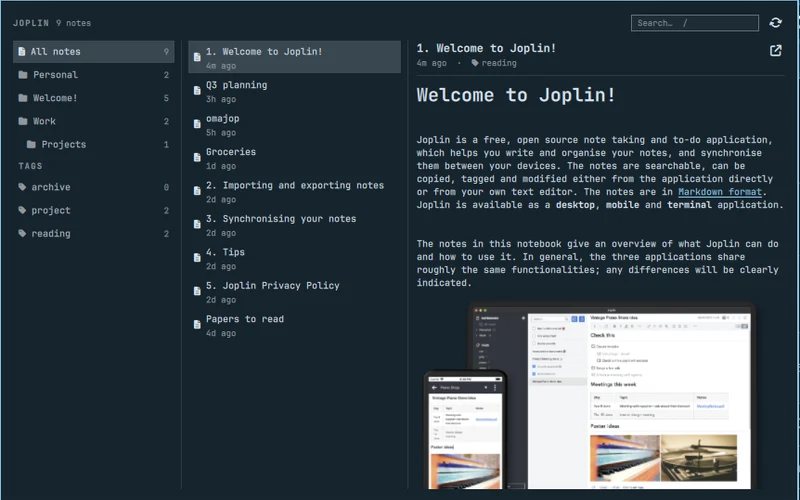Click the All notes document icon
Image resolution: width=800 pixels, height=500 pixels.
[21, 52]
